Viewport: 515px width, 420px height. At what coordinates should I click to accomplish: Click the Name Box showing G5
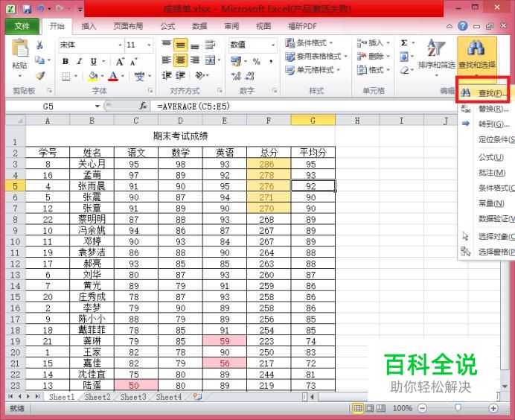[48, 106]
